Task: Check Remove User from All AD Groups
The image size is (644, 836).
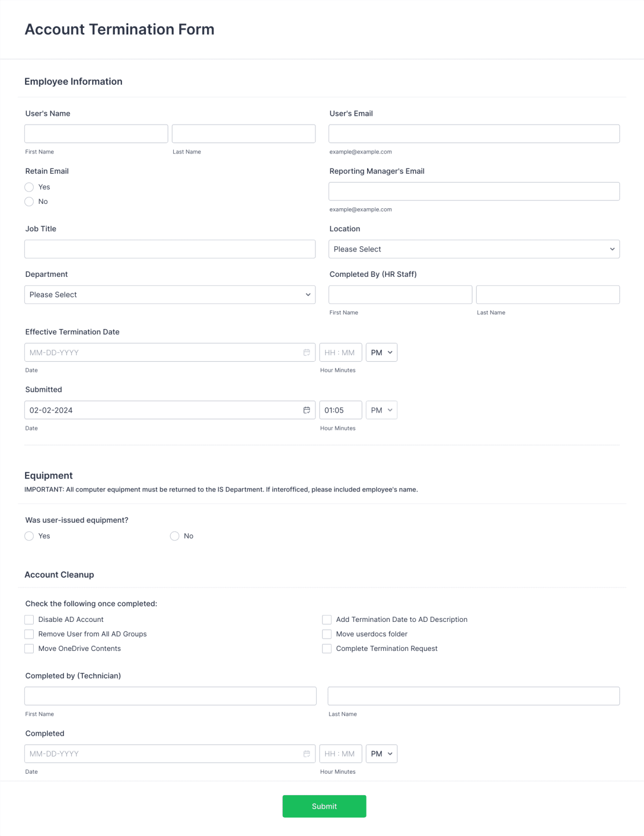Action: (29, 634)
